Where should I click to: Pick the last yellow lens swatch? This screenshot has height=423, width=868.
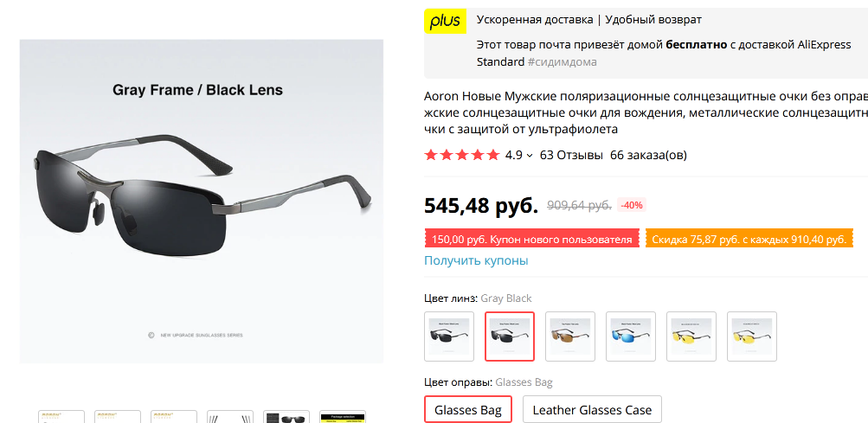[752, 336]
